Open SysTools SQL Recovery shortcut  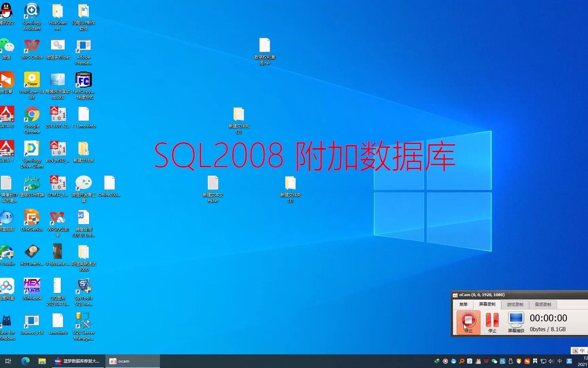click(x=83, y=292)
